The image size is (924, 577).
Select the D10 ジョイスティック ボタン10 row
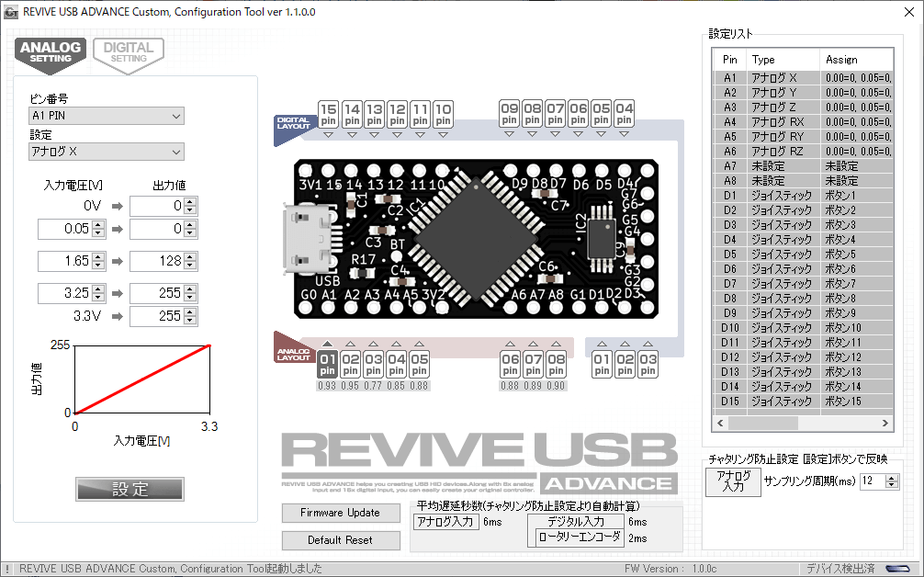[x=804, y=328]
